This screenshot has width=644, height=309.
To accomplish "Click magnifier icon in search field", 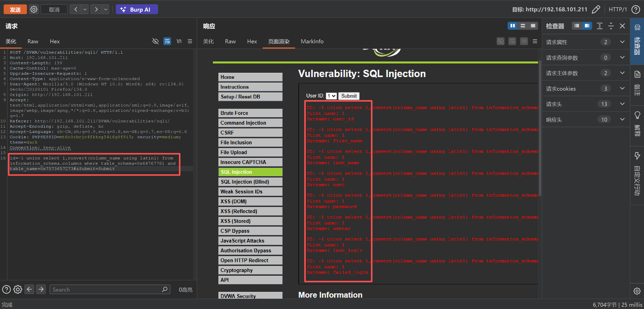I will 165,290.
